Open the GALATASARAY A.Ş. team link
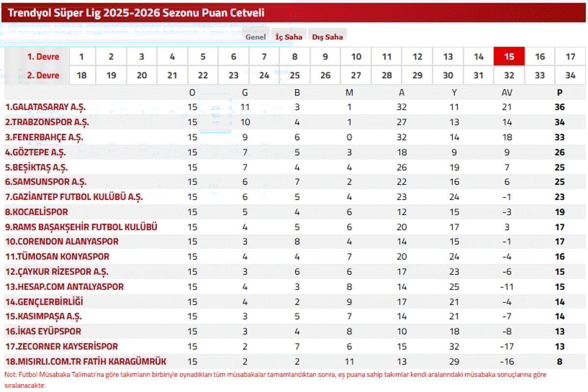This screenshot has height=392, width=588. (x=46, y=107)
